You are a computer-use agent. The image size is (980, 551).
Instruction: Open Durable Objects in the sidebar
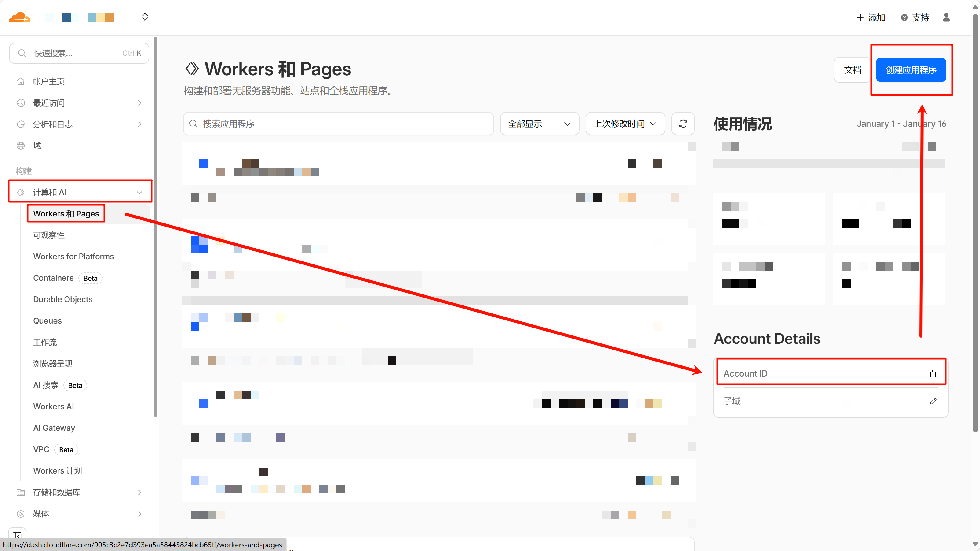[63, 299]
